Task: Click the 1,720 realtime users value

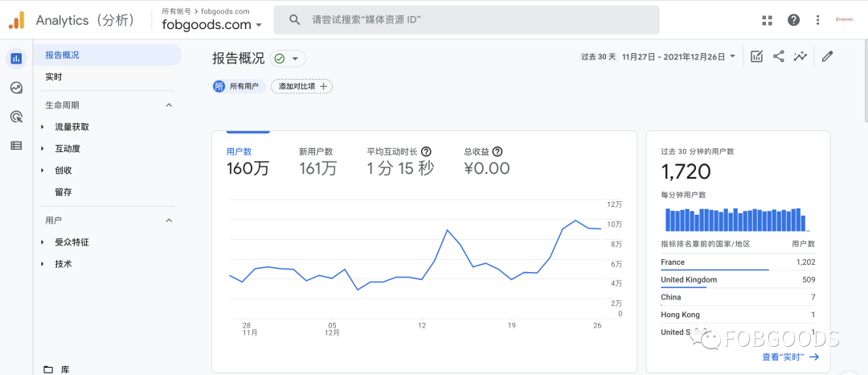Action: [x=686, y=172]
